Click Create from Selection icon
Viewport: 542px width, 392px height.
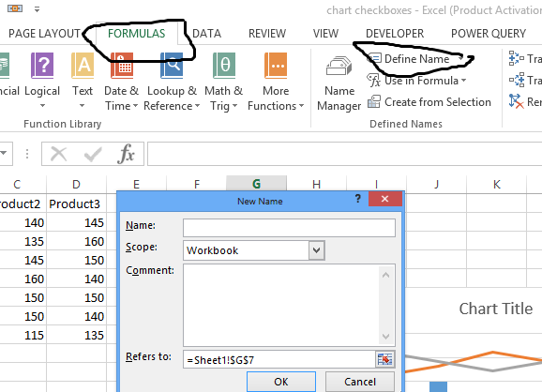coord(374,102)
